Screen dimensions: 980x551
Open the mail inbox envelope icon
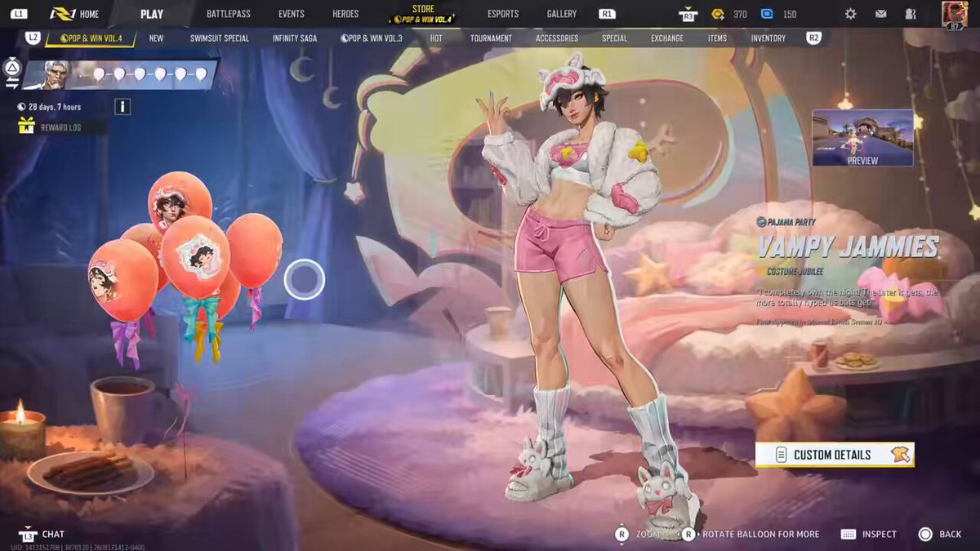pyautogui.click(x=880, y=14)
